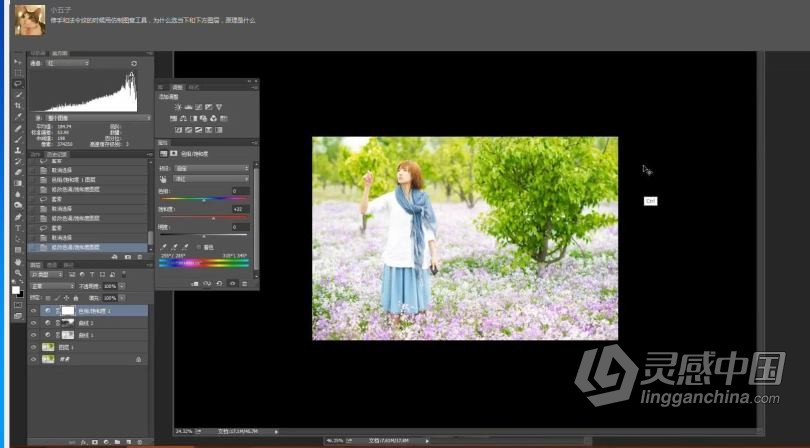Viewport: 810px width, 448px height.
Task: Click the Lightness slider handle
Action: 204,236
